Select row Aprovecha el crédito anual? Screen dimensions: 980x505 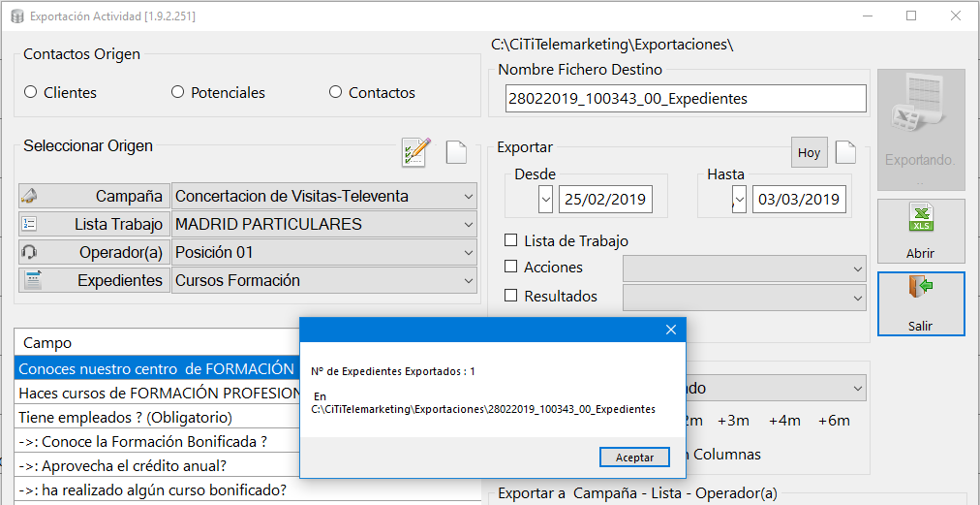[157, 465]
